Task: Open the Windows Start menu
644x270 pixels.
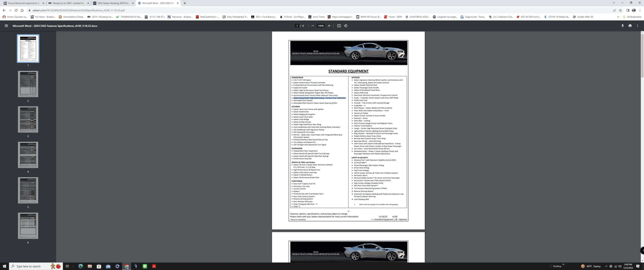Action: point(4,266)
